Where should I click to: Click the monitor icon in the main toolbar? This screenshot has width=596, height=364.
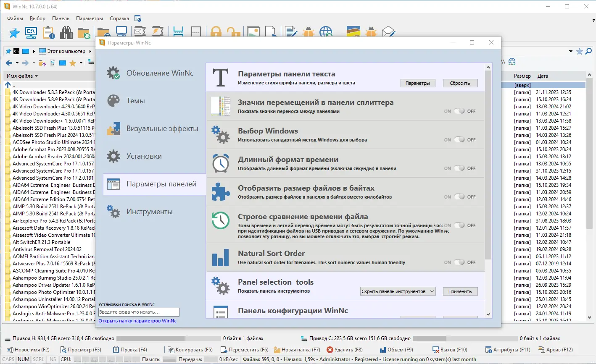(121, 32)
